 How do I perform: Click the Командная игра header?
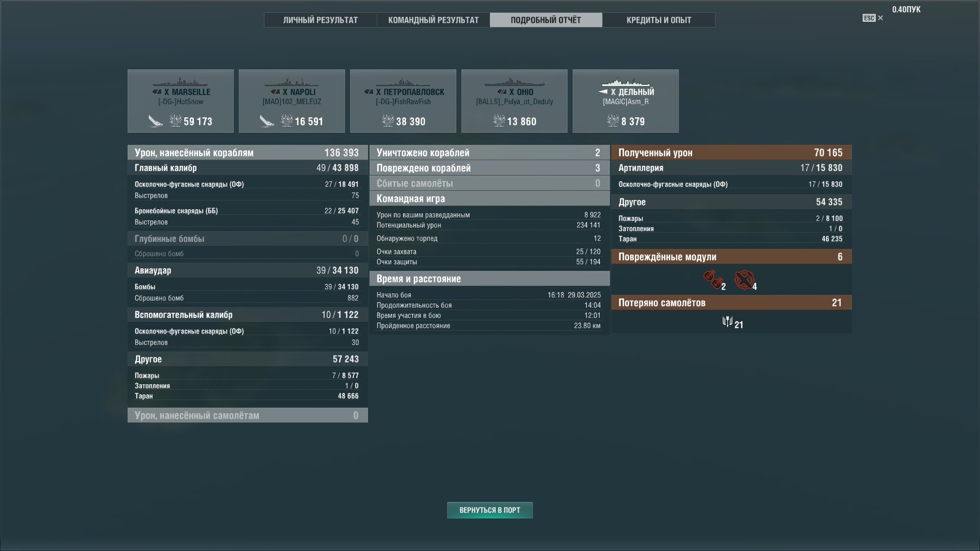tap(489, 198)
